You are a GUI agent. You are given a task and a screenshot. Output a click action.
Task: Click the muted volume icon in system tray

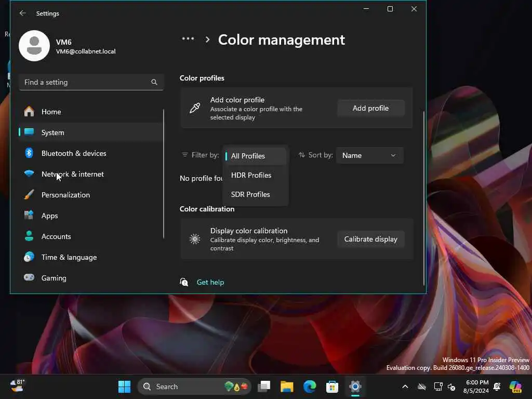pos(451,387)
